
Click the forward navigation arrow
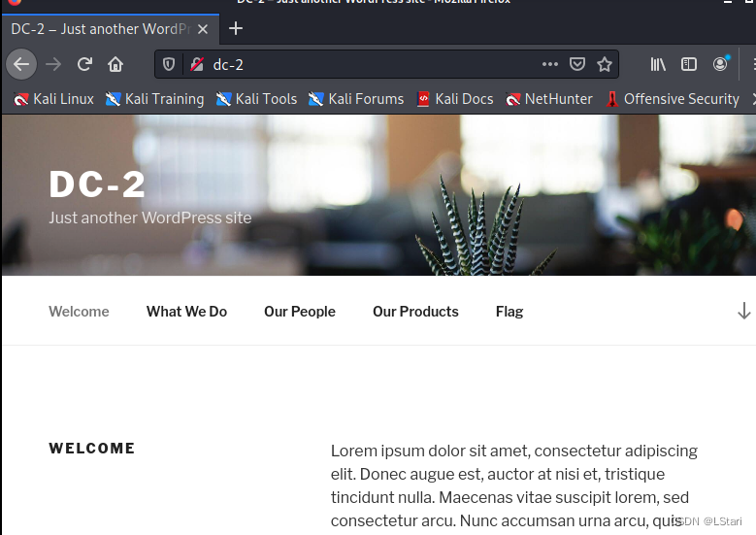[53, 64]
